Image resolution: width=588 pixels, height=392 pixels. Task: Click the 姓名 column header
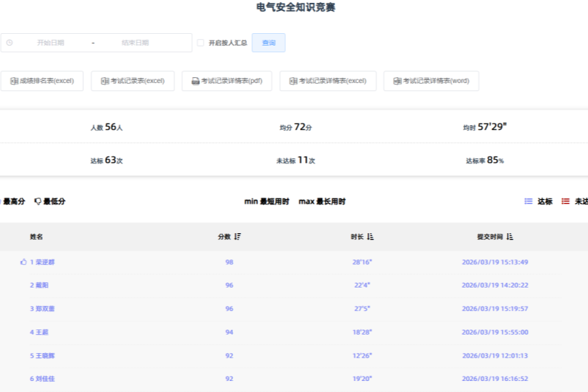(x=37, y=237)
